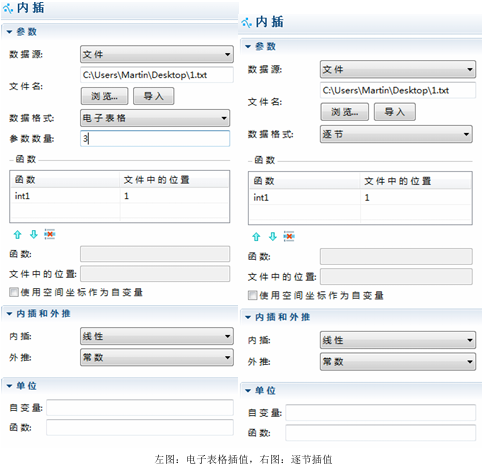
Task: Click disabled 文件中的位置 field in left panel
Action: [155, 274]
